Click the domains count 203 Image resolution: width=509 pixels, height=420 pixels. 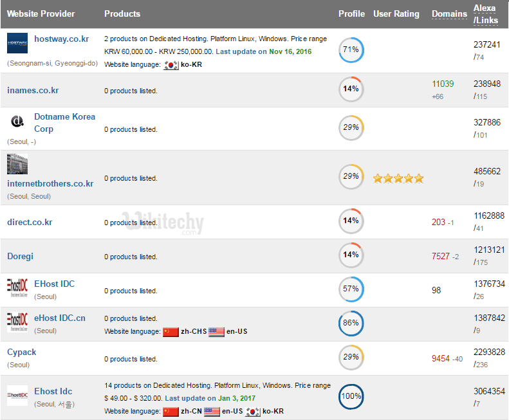[x=438, y=222]
